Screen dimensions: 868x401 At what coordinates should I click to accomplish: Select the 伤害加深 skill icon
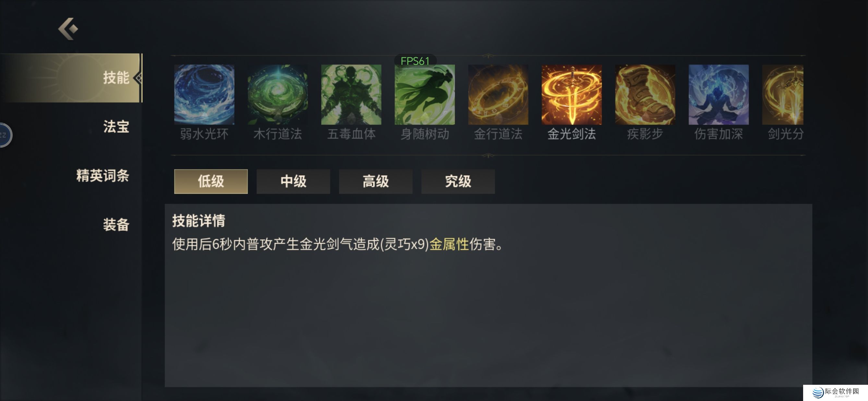[x=718, y=95]
